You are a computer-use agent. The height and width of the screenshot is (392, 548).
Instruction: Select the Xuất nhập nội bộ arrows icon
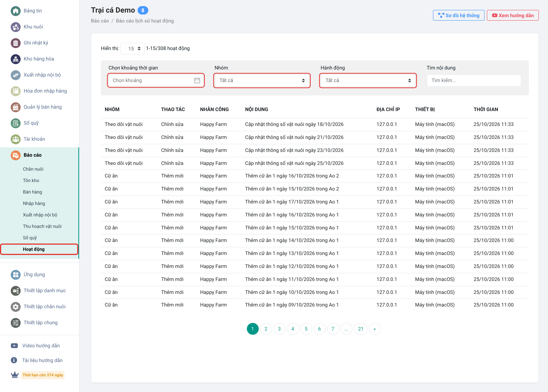(15, 75)
